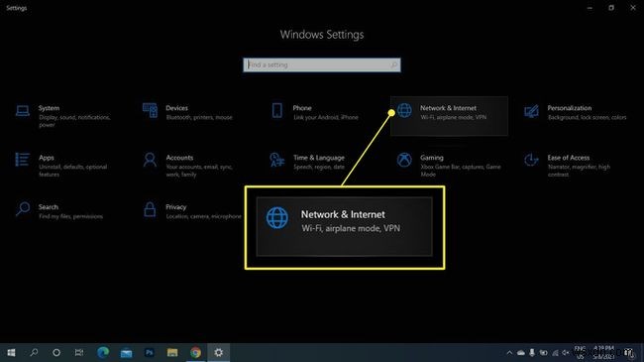Image resolution: width=644 pixels, height=362 pixels.
Task: Click the Settings gear on the taskbar
Action: click(219, 352)
